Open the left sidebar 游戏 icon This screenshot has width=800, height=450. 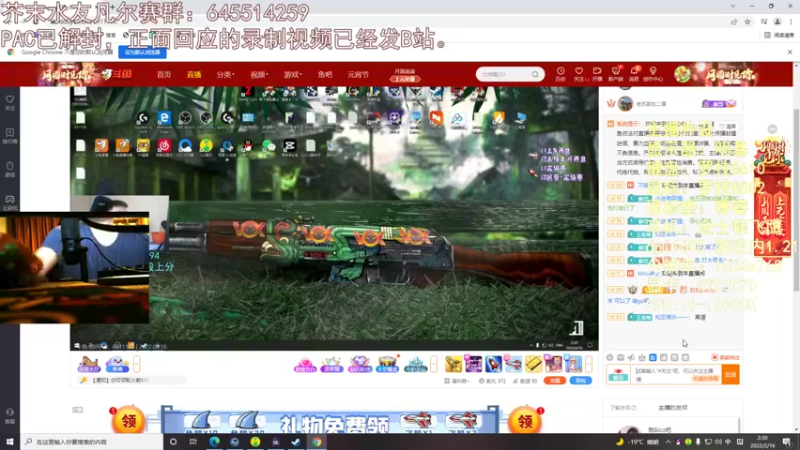click(10, 169)
